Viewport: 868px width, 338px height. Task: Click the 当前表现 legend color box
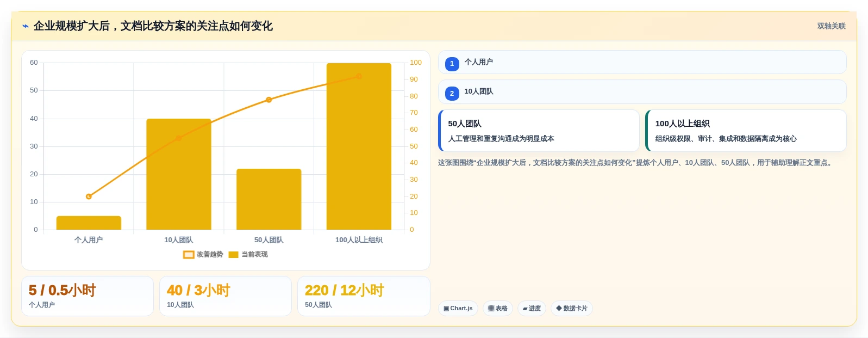[234, 255]
